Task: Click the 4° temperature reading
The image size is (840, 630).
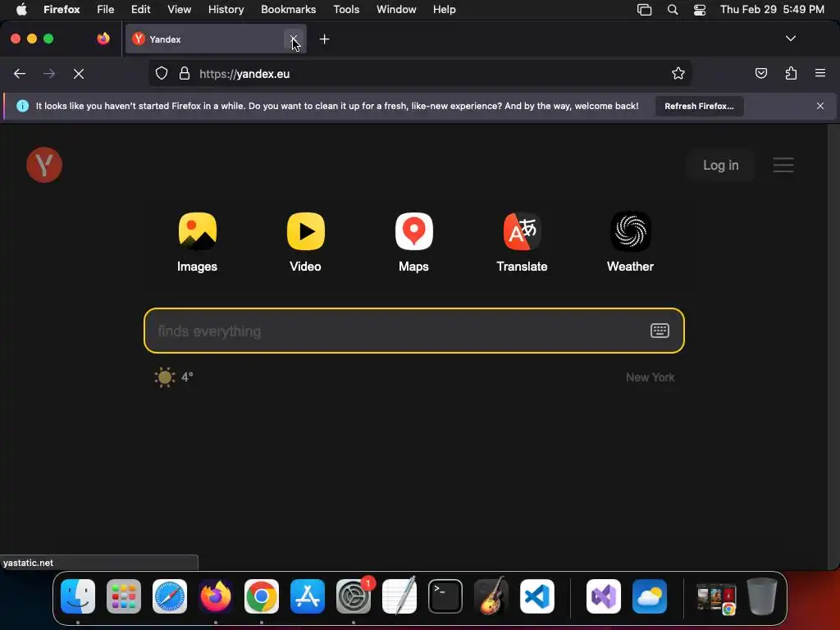Action: coord(187,377)
